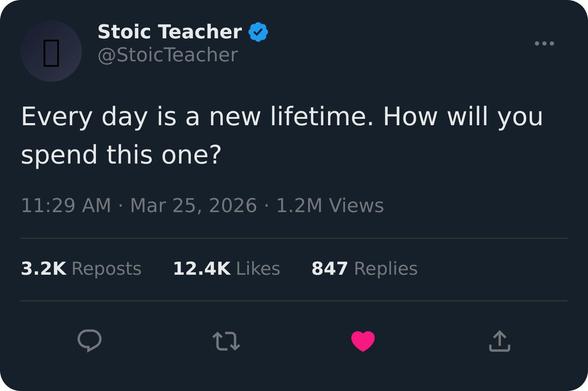Viewport: 588px width, 391px height.
Task: Click the blue verified checkmark badge
Action: click(258, 32)
